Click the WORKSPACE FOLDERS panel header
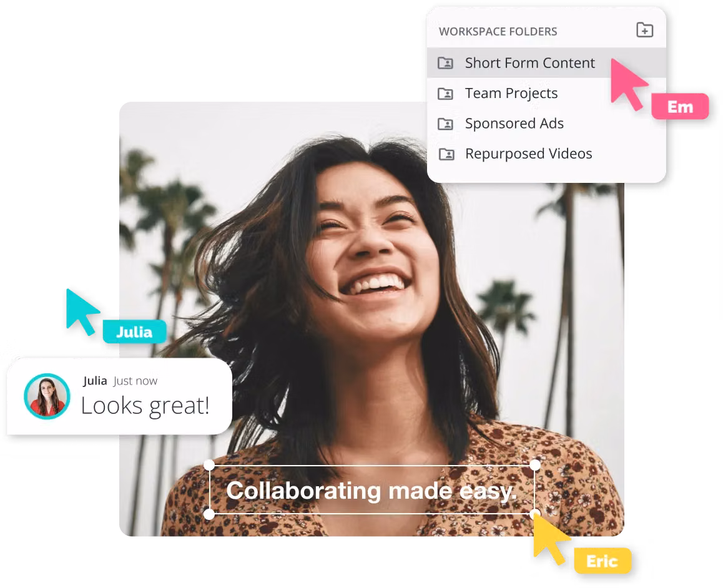Image resolution: width=723 pixels, height=588 pixels. [498, 31]
